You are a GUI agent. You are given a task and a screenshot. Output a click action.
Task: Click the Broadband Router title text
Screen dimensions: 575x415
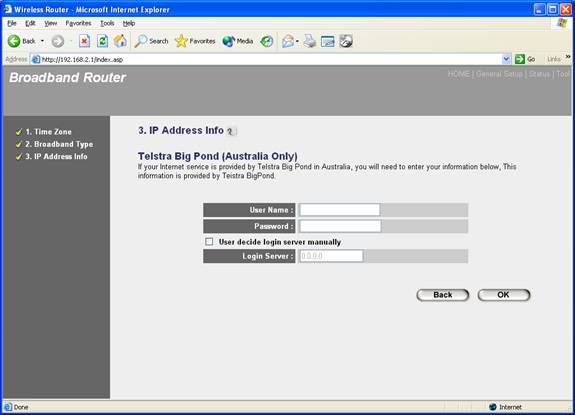pos(67,77)
